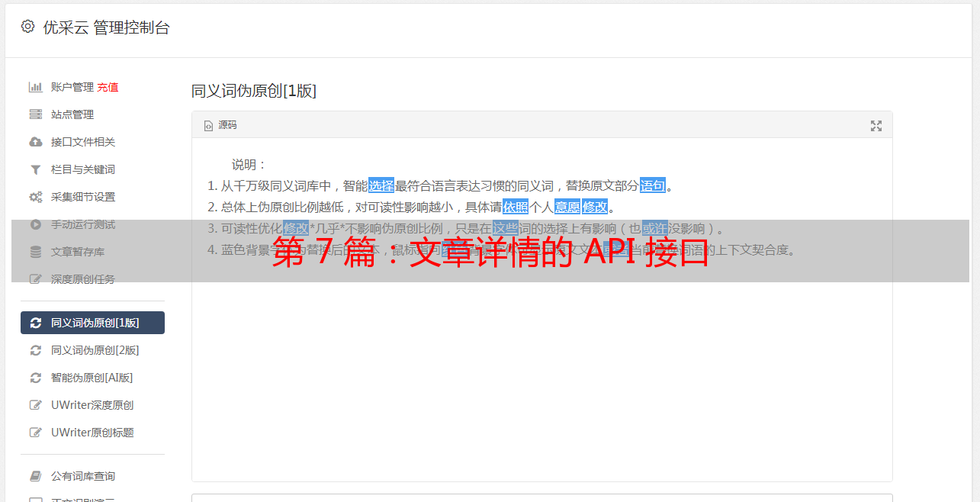Screen dimensions: 980x502
Task: Click the book icon for 公有词库查询
Action: pos(35,476)
